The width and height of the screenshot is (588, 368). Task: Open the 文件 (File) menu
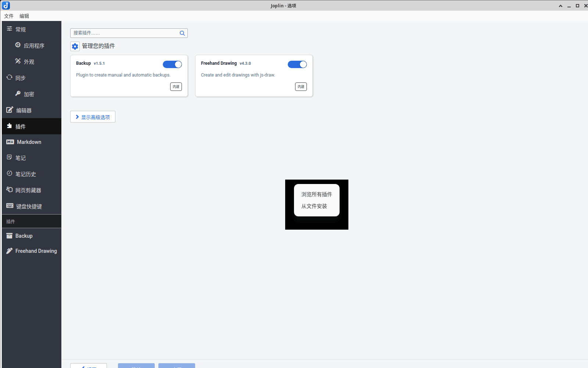pos(9,16)
